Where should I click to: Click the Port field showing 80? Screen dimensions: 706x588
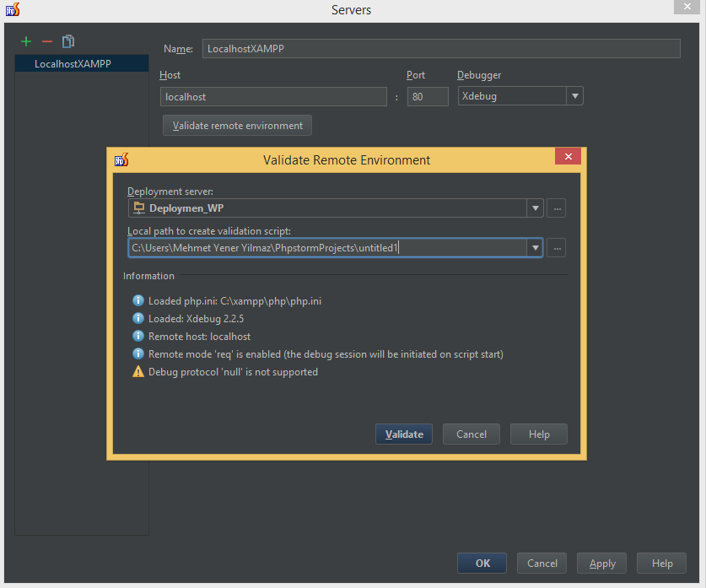click(x=427, y=95)
